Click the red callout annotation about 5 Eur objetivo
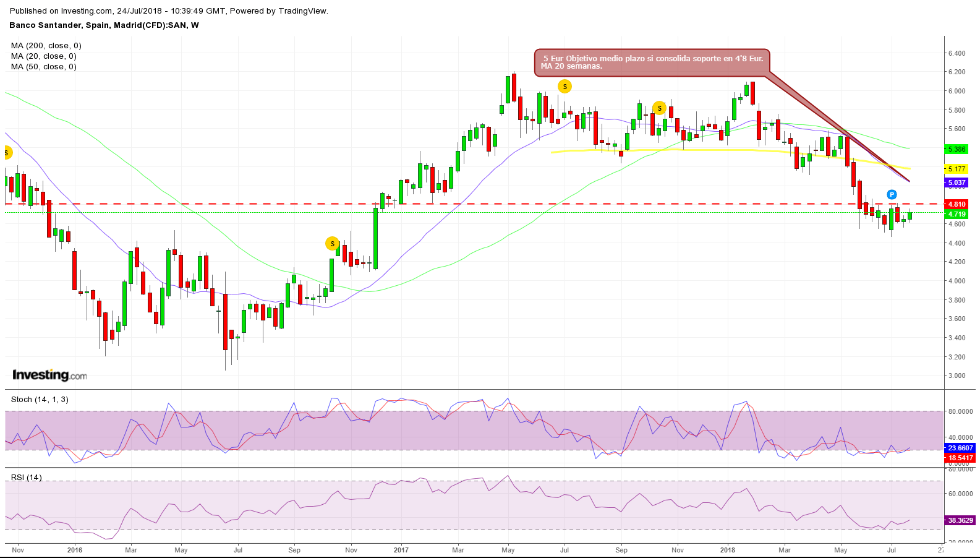Image resolution: width=980 pixels, height=558 pixels. click(x=652, y=62)
